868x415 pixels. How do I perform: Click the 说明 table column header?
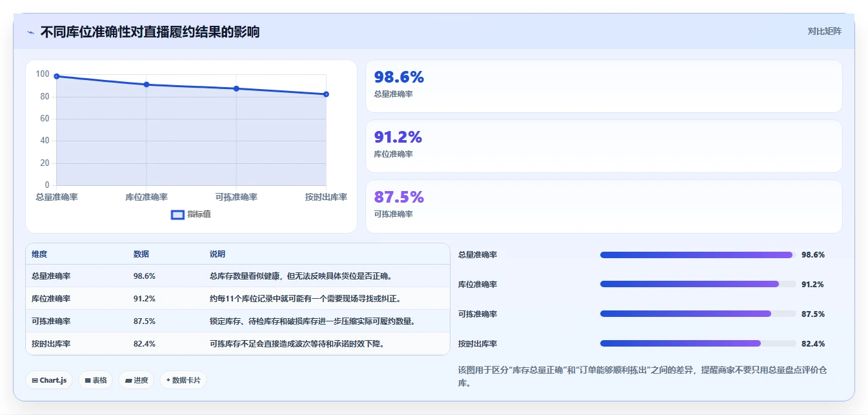tap(217, 254)
